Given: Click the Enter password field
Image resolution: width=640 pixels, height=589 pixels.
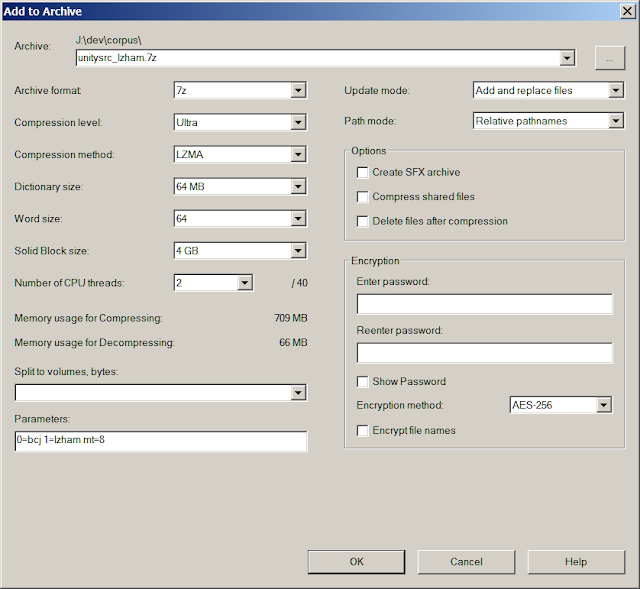Looking at the screenshot, I should coord(484,304).
